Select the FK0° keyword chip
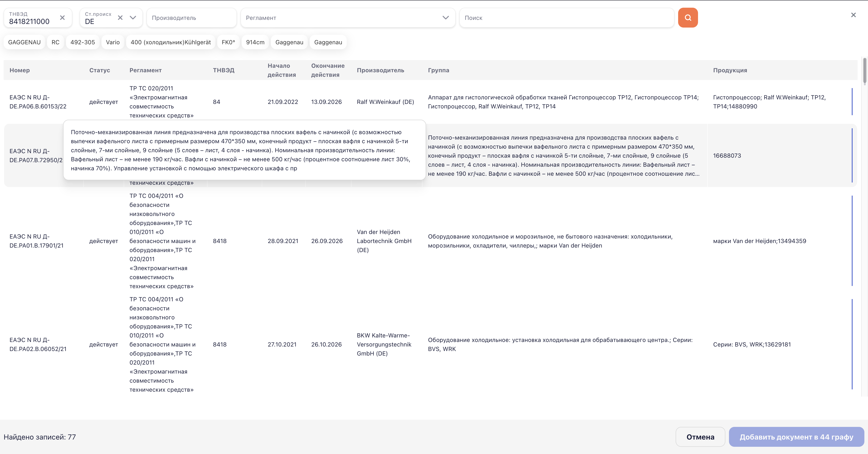This screenshot has width=868, height=454. click(x=228, y=42)
